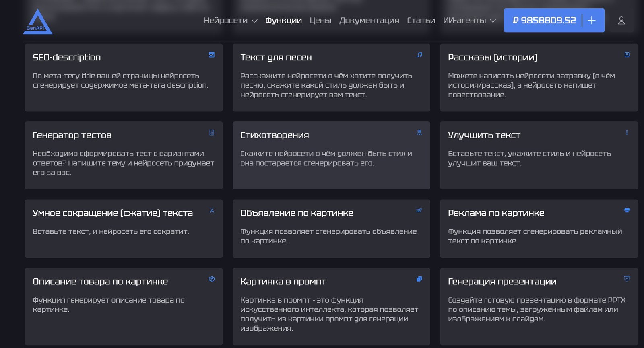Click description starting 'Скажите нейросети о чём должен'
Image resolution: width=644 pixels, height=348 pixels.
(x=326, y=159)
